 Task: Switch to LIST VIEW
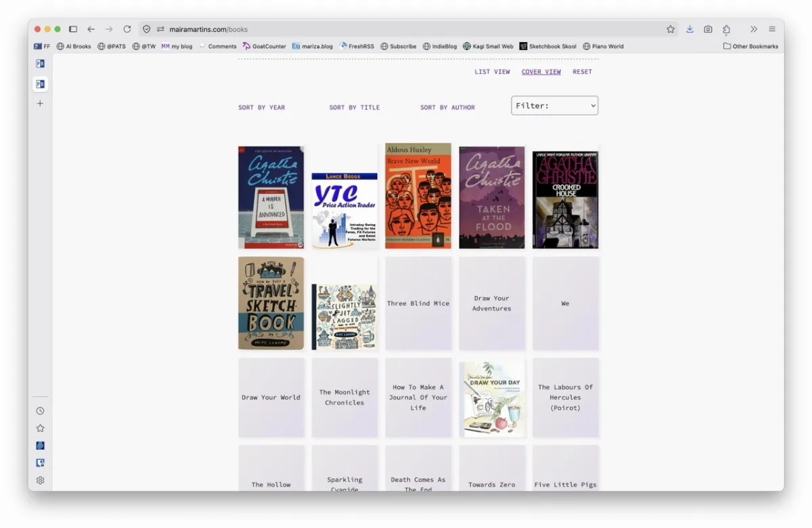(492, 72)
